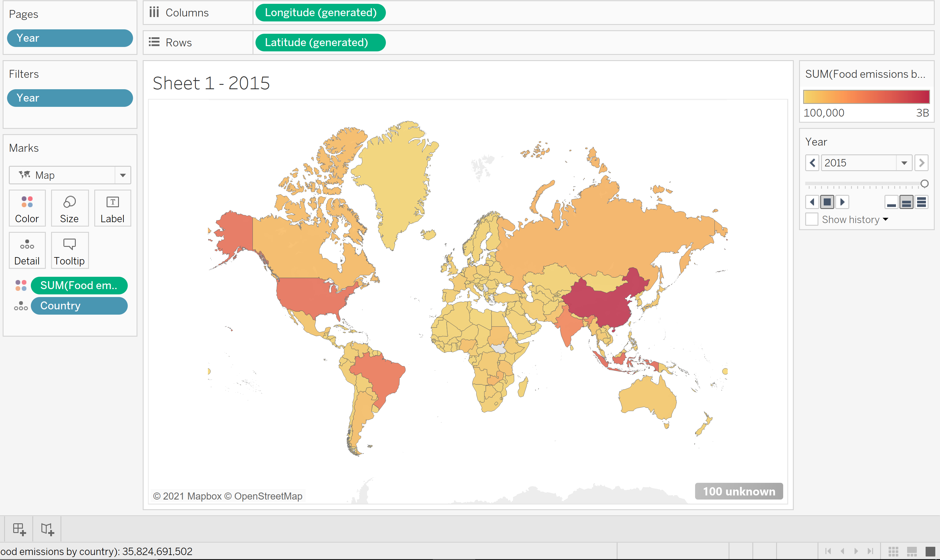The height and width of the screenshot is (560, 940).
Task: Play the year animation forward
Action: point(842,202)
